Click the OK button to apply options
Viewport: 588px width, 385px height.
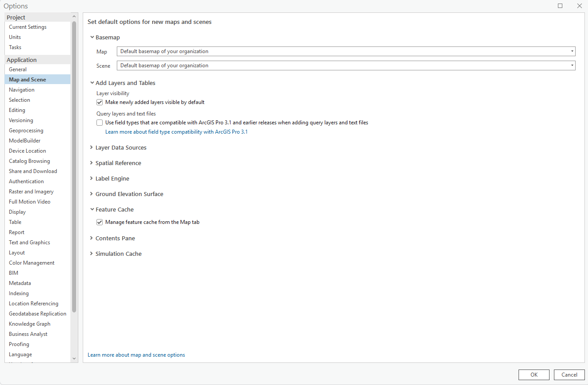[534, 374]
